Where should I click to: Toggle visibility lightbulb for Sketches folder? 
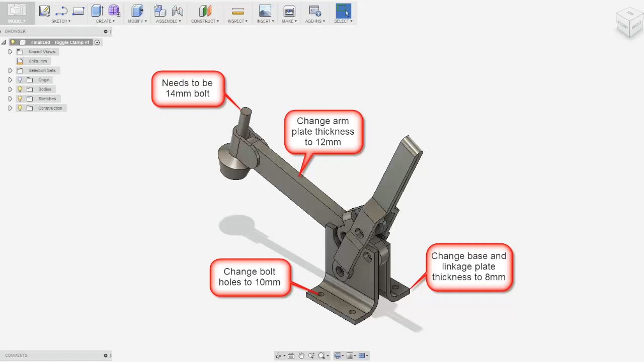pyautogui.click(x=20, y=99)
